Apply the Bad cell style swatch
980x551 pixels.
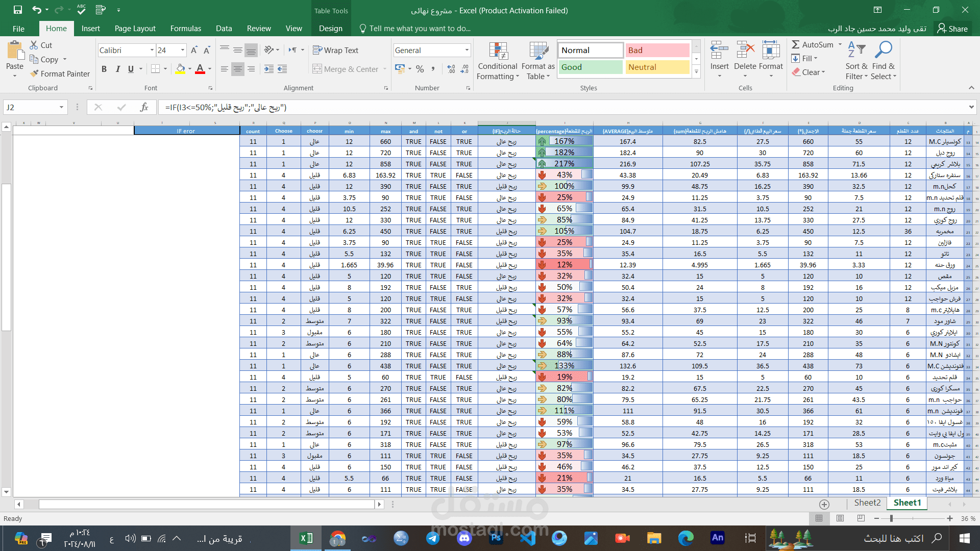tap(657, 50)
